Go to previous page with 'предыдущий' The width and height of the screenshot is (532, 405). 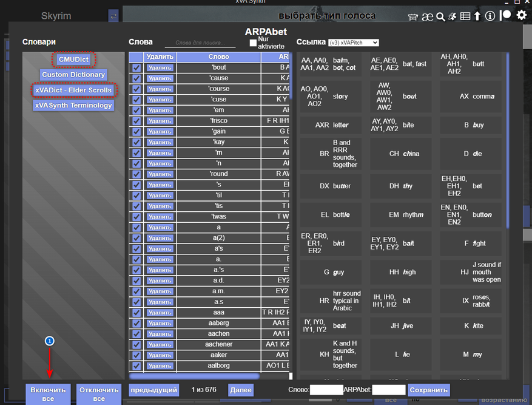click(153, 390)
